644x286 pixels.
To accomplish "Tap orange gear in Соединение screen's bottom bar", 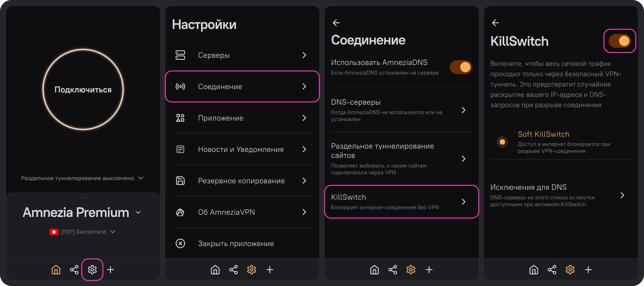I will pos(411,270).
